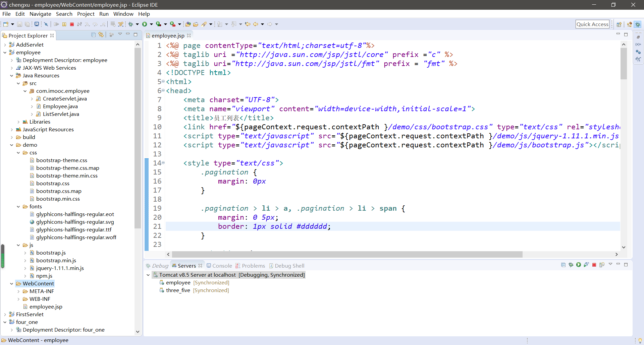Minimize the Project Explorer panel

128,34
